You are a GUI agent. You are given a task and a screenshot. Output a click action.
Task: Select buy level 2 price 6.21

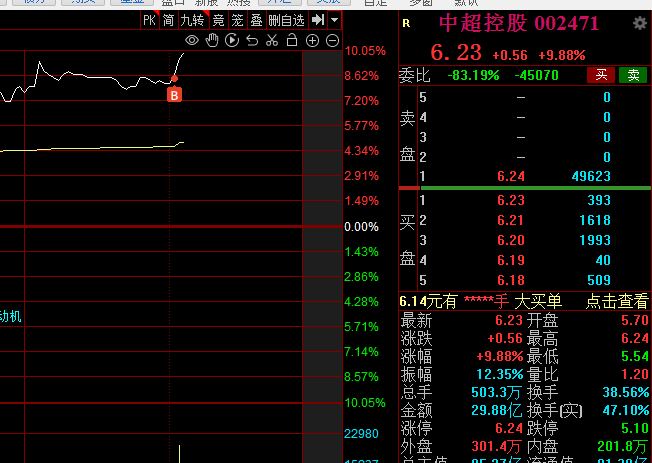(511, 220)
